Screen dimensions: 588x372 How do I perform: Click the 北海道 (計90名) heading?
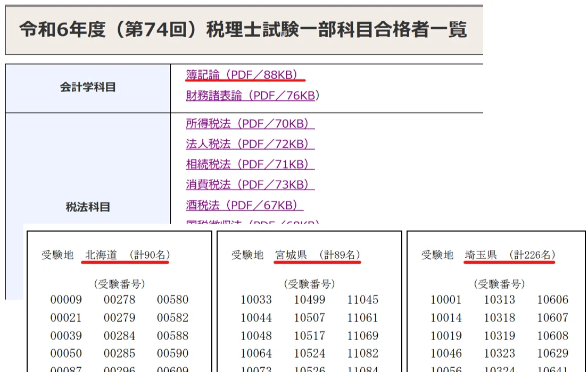[x=128, y=255]
